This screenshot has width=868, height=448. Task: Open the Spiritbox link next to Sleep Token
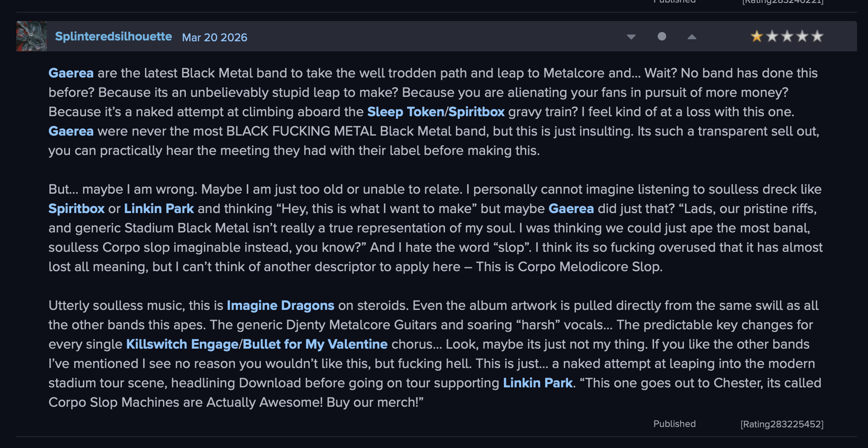pyautogui.click(x=477, y=112)
